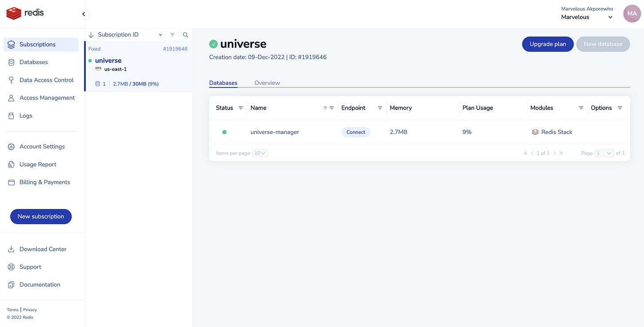Open the Support link
644x327 pixels.
tap(30, 267)
